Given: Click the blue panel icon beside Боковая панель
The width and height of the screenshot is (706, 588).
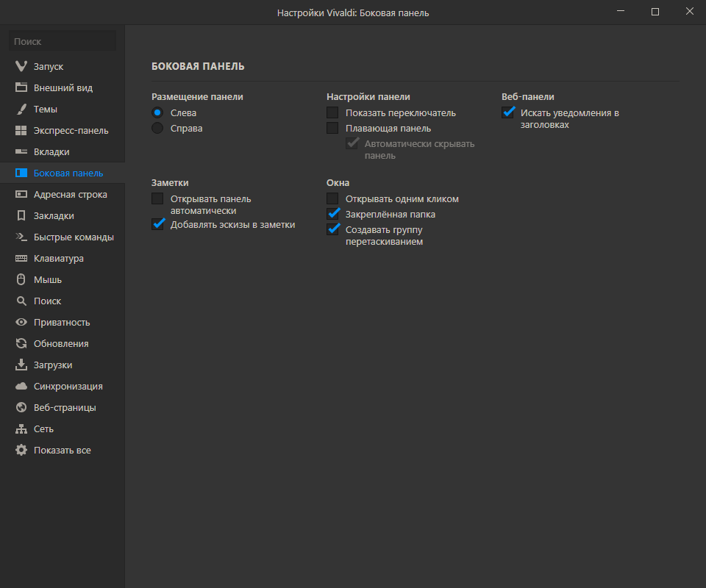Looking at the screenshot, I should coord(21,173).
